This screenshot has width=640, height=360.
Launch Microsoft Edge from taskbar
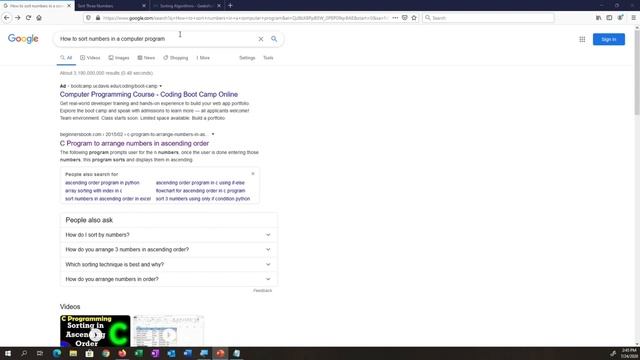57,353
